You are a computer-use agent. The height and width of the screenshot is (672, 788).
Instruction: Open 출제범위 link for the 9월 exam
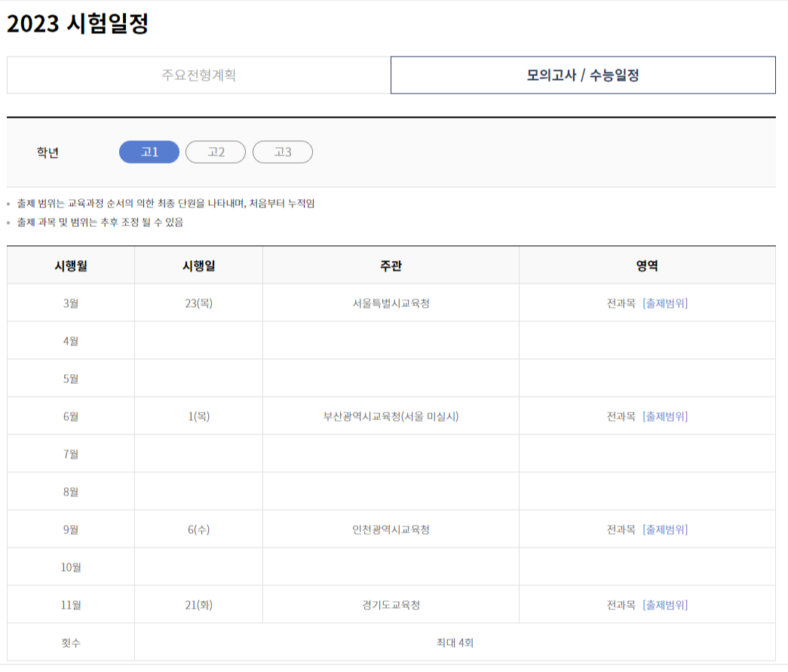click(665, 529)
